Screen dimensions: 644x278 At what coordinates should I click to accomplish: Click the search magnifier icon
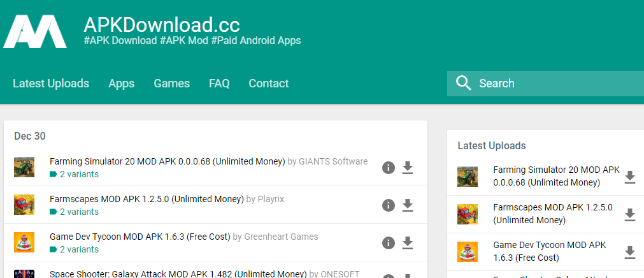pos(463,83)
